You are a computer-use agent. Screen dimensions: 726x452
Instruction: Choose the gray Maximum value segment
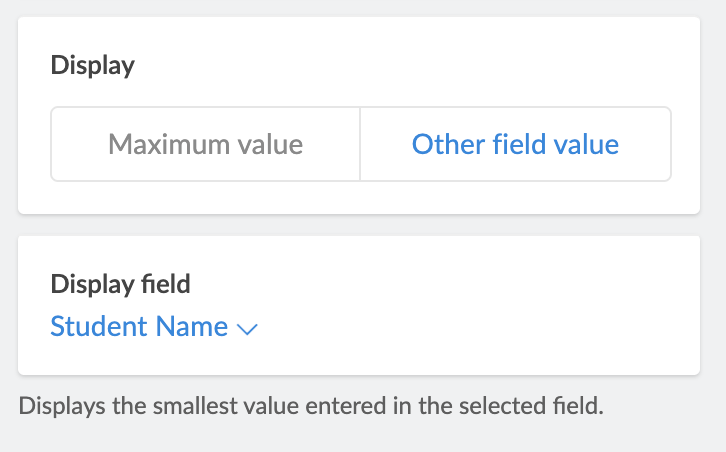pos(205,144)
